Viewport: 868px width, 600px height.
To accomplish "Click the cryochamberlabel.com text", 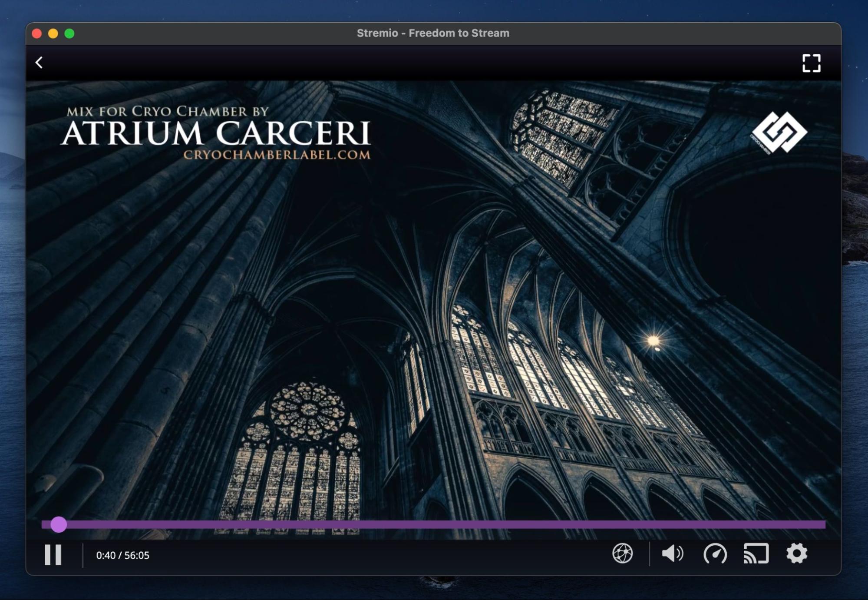I will [277, 156].
